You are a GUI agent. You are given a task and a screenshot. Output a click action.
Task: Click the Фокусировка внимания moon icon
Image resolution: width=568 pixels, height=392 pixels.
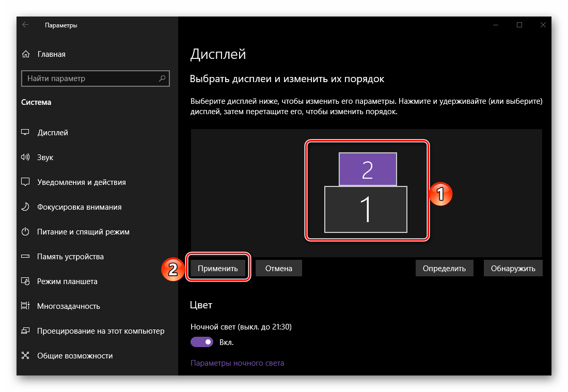pos(25,207)
